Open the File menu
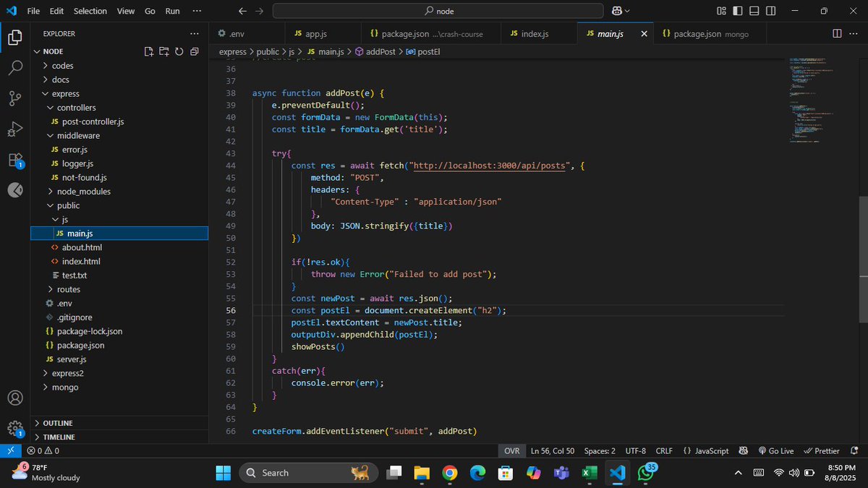The width and height of the screenshot is (868, 488). pos(33,11)
